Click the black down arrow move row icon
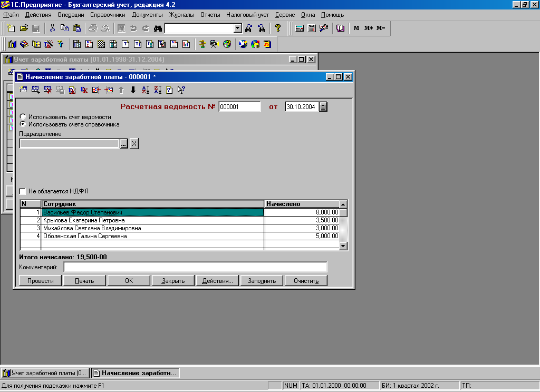This screenshot has height=392, width=540. click(133, 90)
